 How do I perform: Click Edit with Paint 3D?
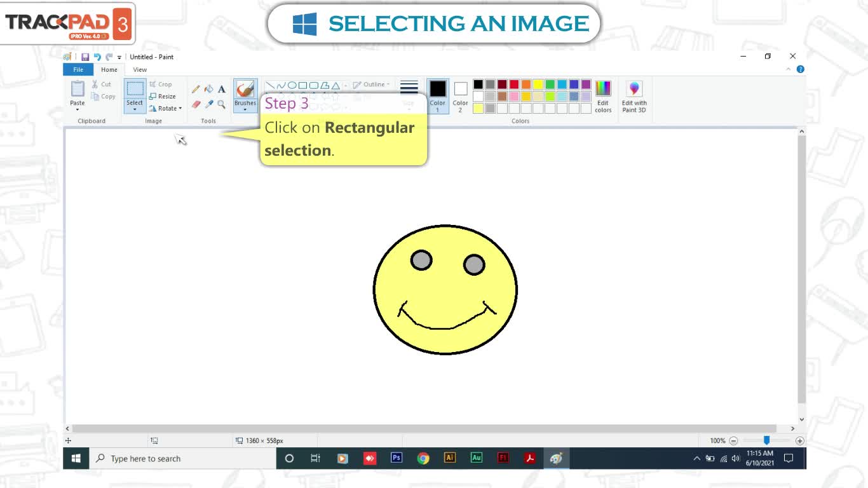click(x=634, y=97)
